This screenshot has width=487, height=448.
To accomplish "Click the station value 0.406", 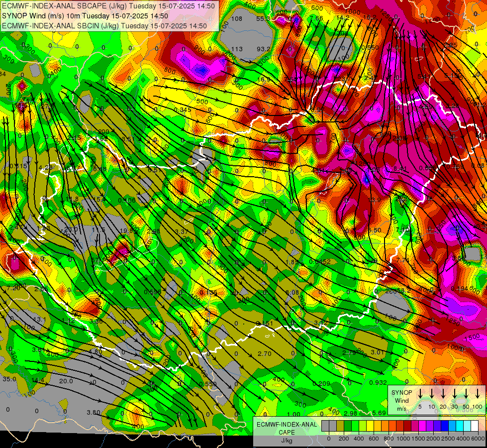I will pyautogui.click(x=127, y=200).
